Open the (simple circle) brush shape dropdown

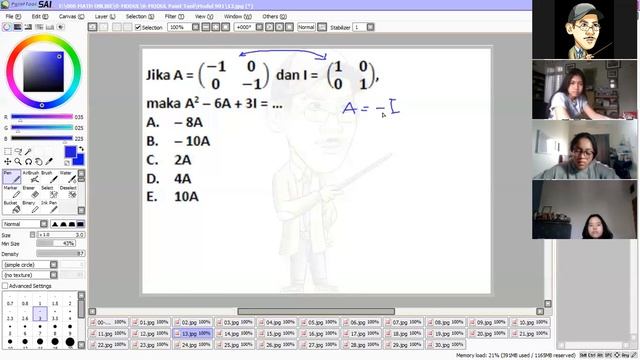53,264
